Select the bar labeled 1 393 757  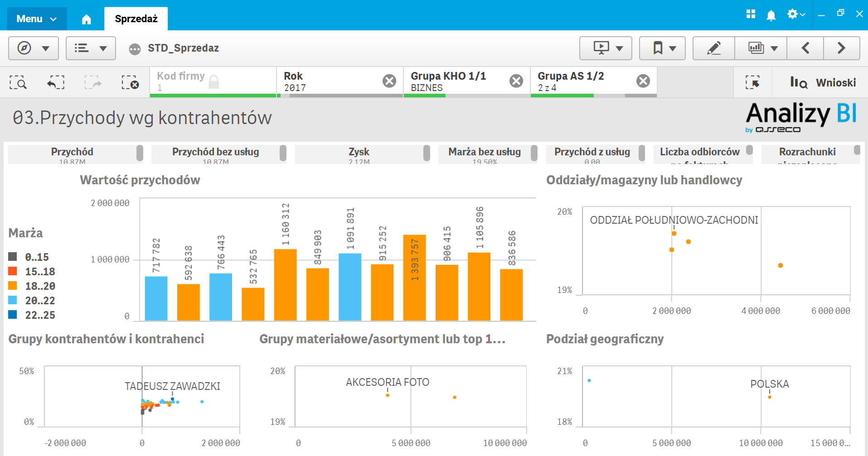tap(415, 278)
